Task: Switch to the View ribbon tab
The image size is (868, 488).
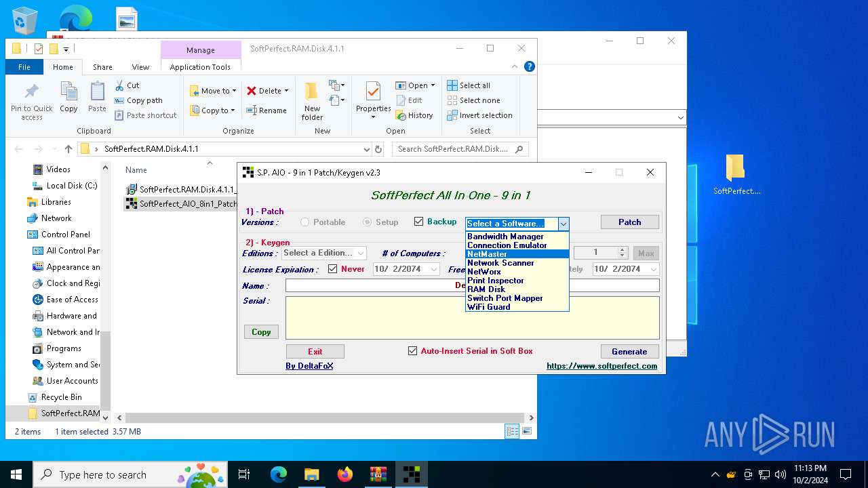Action: tap(140, 67)
